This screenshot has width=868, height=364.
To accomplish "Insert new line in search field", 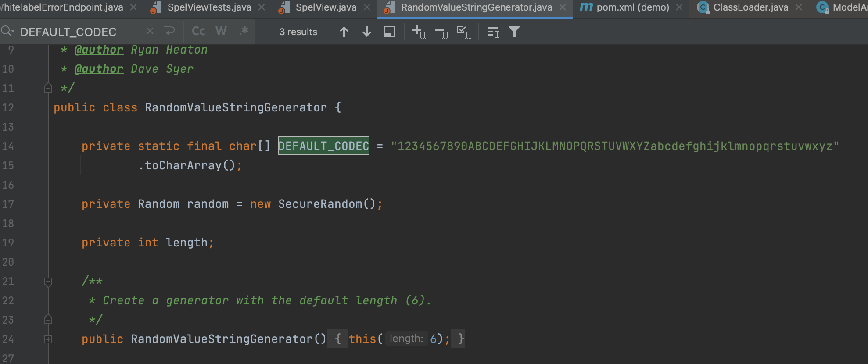I will point(169,31).
